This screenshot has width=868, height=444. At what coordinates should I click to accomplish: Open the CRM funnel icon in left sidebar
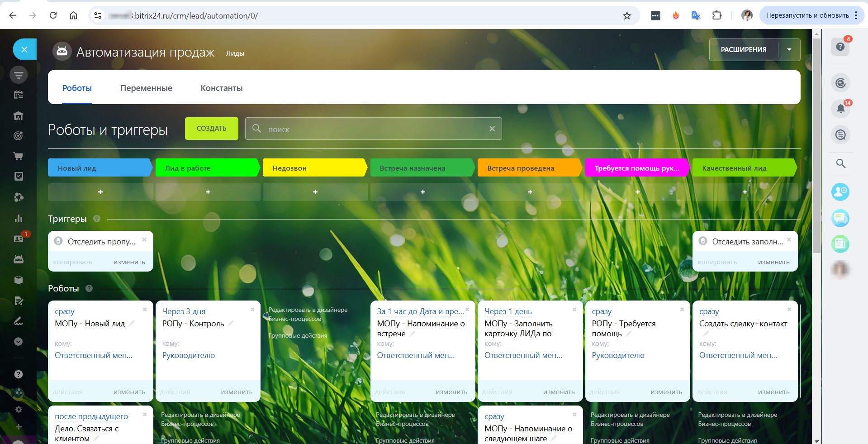click(x=19, y=75)
